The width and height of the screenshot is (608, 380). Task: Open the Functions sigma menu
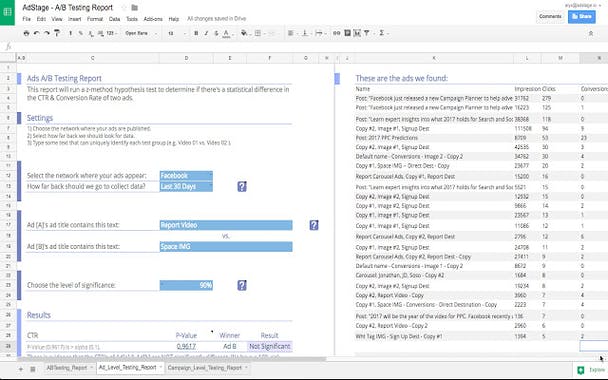coord(383,33)
